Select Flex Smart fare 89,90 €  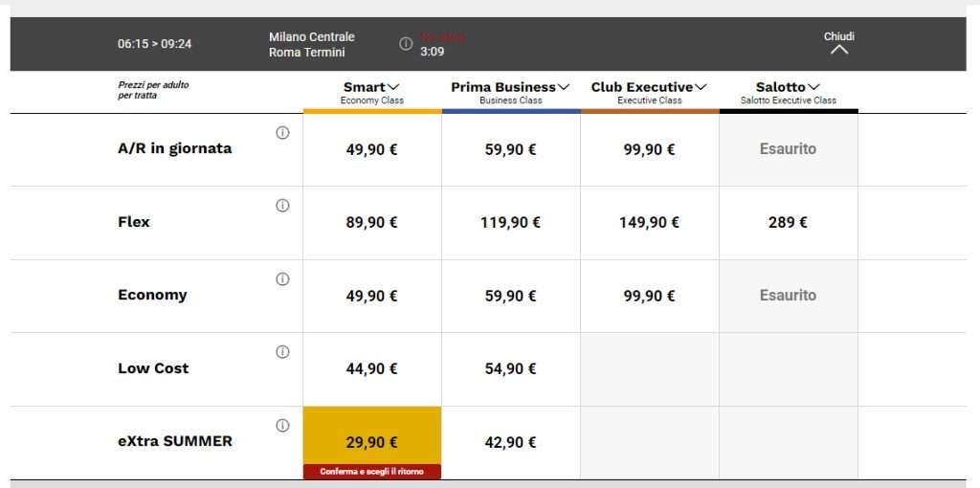(372, 223)
